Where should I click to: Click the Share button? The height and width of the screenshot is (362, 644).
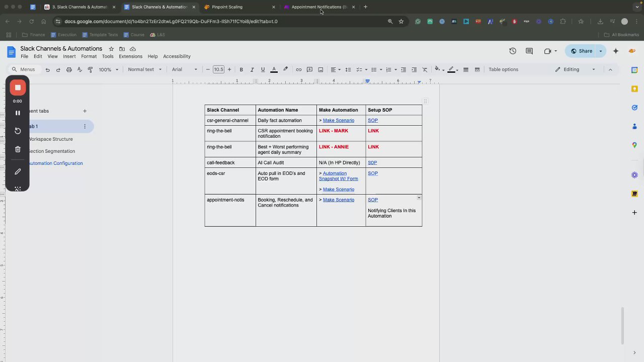tap(581, 51)
